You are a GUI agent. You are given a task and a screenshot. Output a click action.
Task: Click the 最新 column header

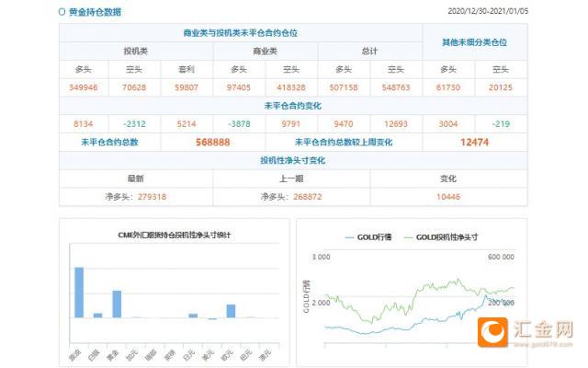[x=136, y=178]
